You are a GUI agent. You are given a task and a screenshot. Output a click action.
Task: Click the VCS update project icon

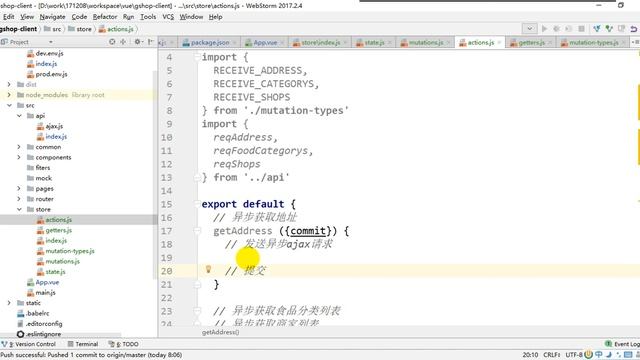[x=597, y=29]
